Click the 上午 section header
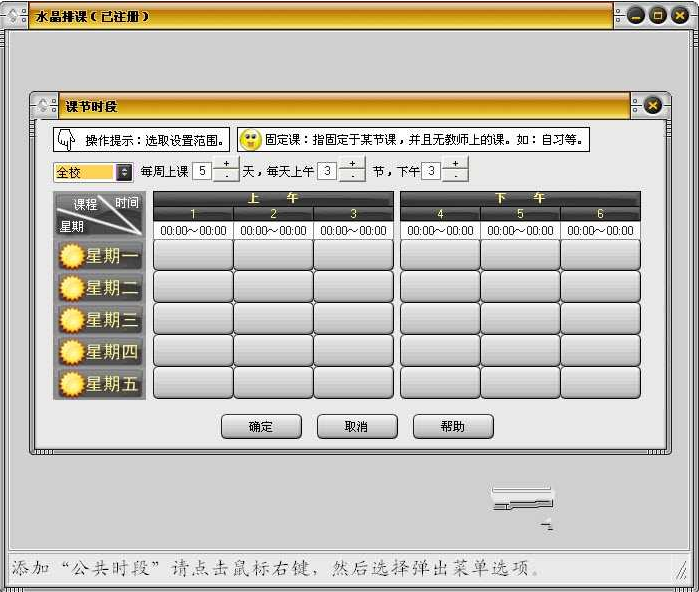 coord(273,199)
